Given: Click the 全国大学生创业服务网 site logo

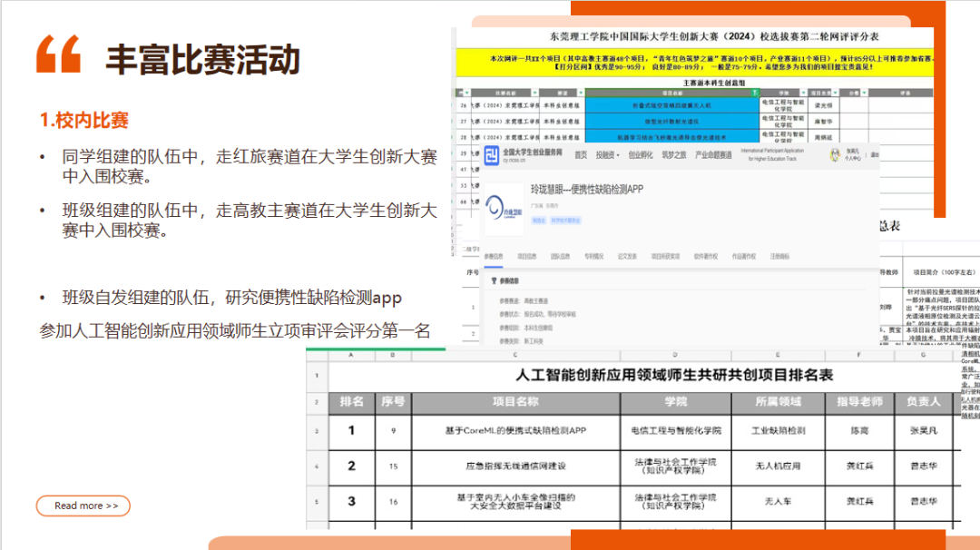Looking at the screenshot, I should point(491,155).
